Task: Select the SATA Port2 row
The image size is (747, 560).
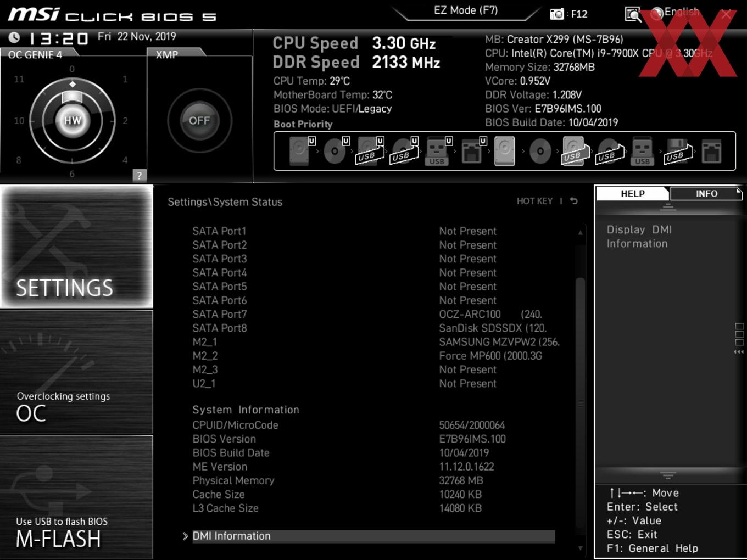Action: [x=374, y=245]
